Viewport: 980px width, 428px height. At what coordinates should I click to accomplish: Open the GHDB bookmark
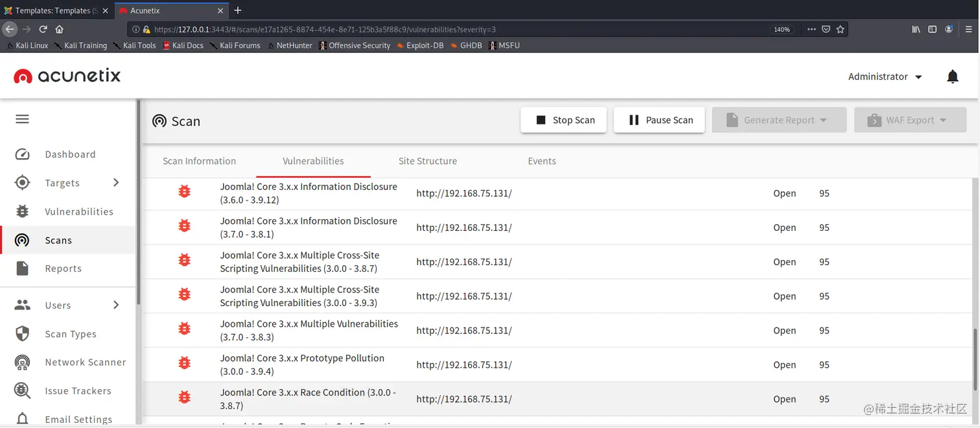click(x=466, y=45)
